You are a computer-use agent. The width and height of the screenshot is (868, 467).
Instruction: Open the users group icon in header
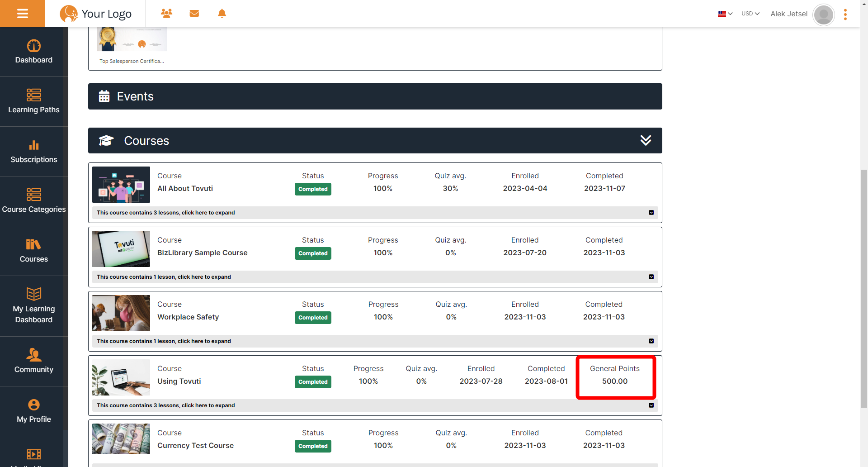166,14
